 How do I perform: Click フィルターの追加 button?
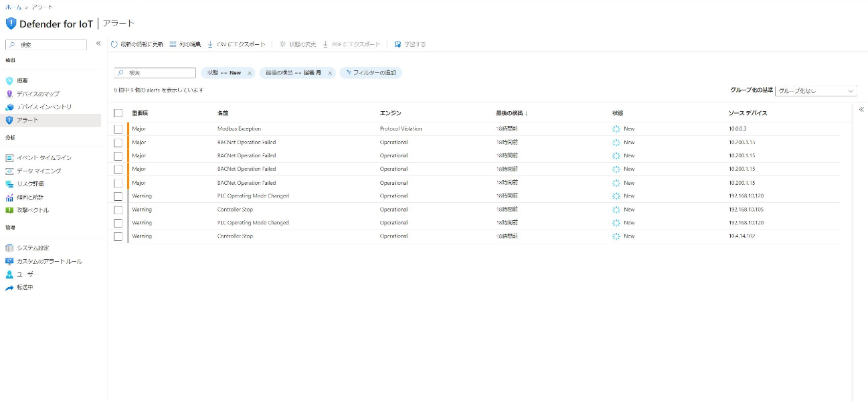coord(371,73)
